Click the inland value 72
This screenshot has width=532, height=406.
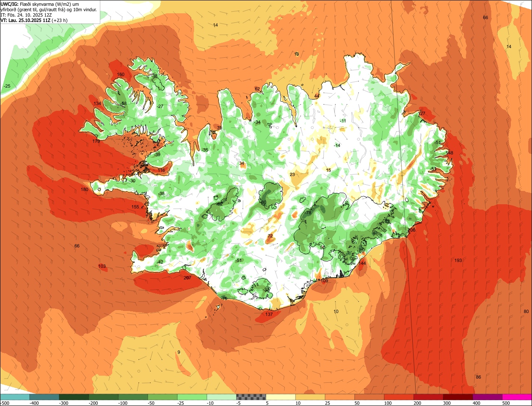coord(270,236)
